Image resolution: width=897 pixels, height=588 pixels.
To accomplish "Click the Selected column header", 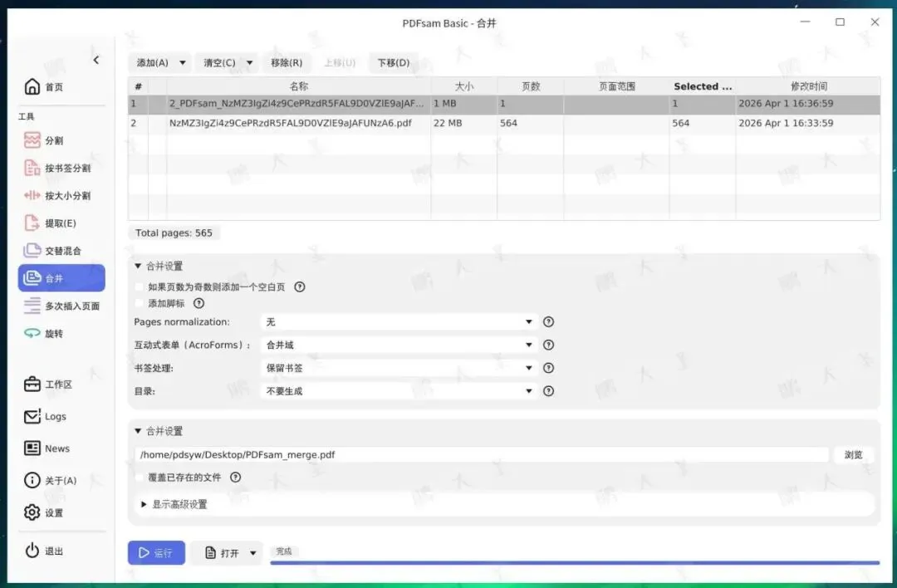I will pyautogui.click(x=703, y=86).
